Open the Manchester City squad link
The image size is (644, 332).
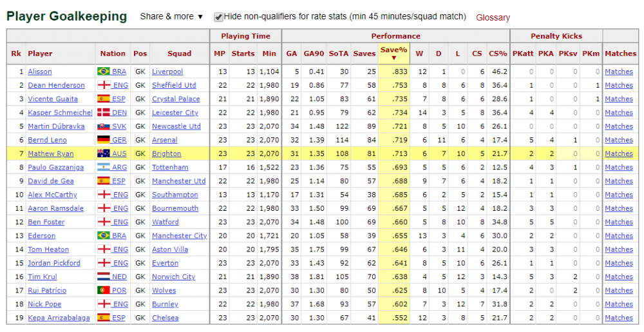click(x=180, y=235)
